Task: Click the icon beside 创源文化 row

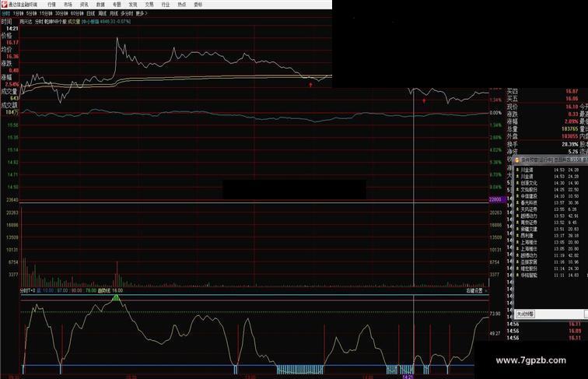Action: 517,183
